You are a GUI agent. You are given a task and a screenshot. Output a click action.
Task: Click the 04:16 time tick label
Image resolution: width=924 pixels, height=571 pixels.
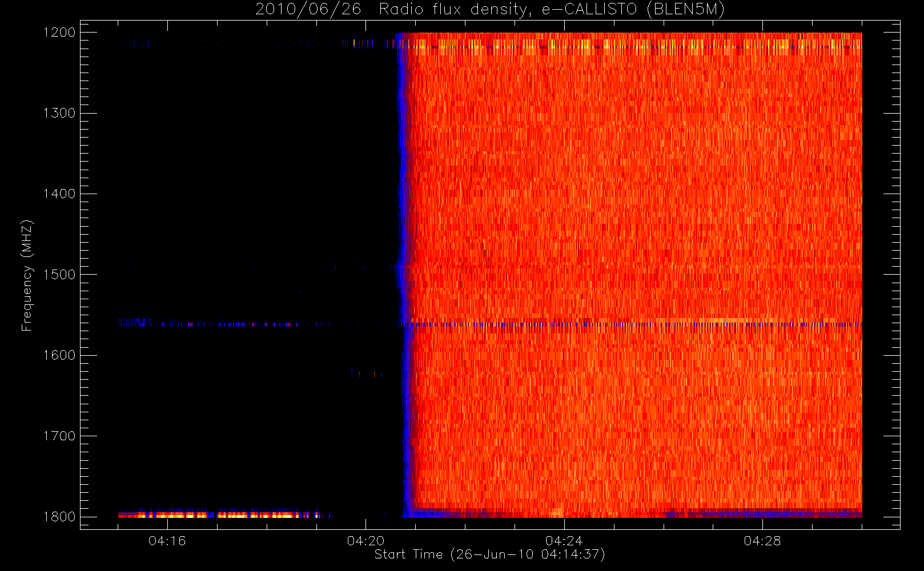[x=167, y=541]
